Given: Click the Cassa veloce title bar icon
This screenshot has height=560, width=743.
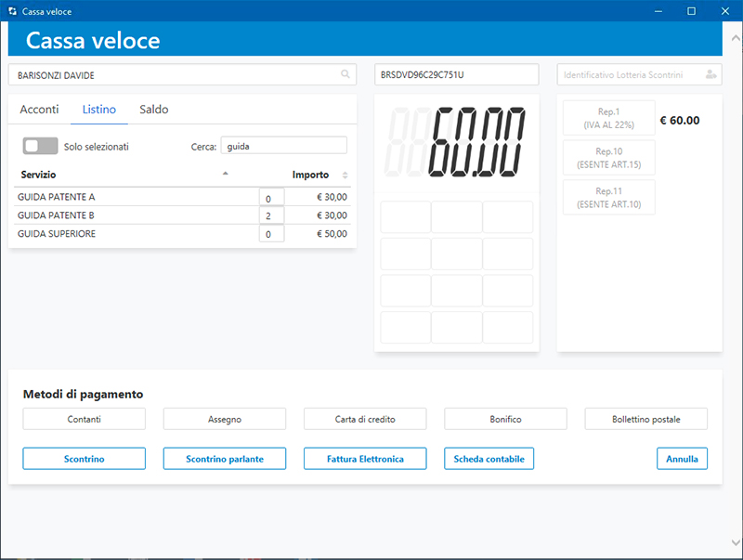Looking at the screenshot, I should tap(11, 11).
